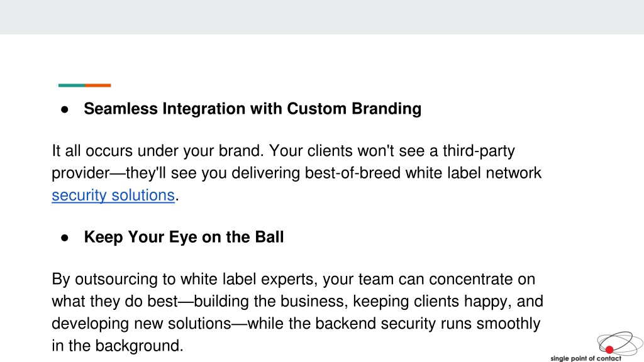Click the bullet before Keep Your Eye heading

[65, 238]
